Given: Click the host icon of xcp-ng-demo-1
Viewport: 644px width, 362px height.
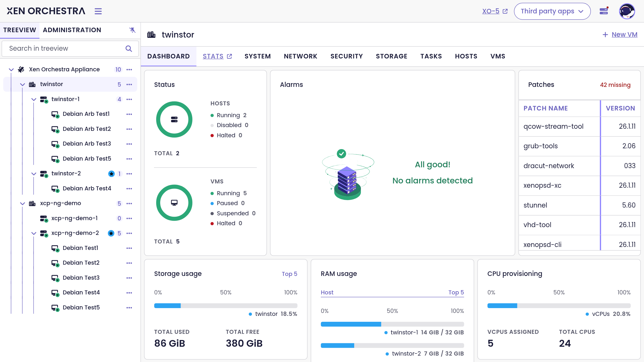Looking at the screenshot, I should 44,219.
